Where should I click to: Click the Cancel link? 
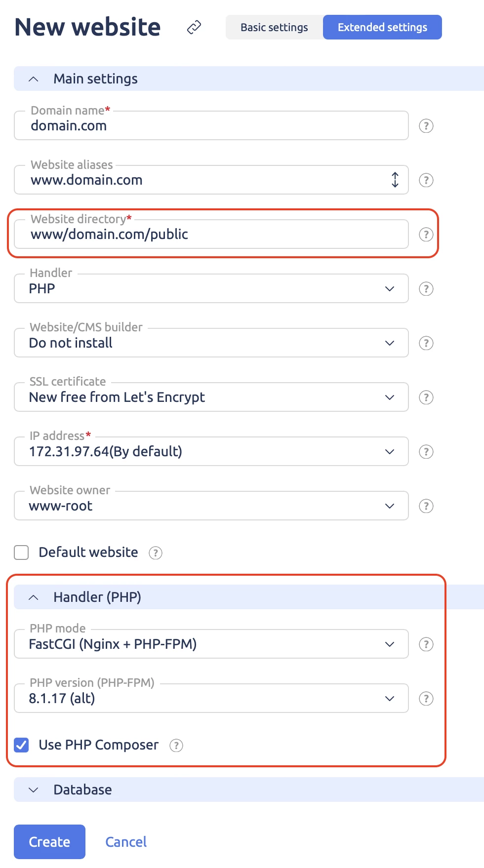click(x=126, y=842)
